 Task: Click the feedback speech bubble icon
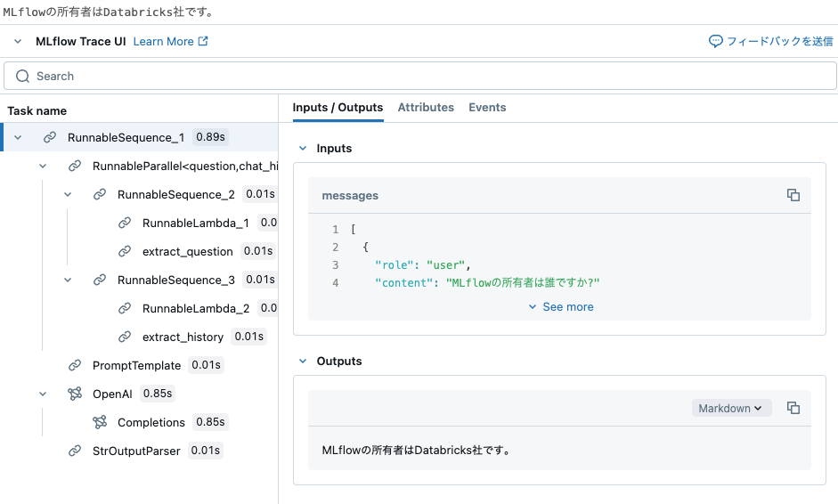tap(716, 41)
